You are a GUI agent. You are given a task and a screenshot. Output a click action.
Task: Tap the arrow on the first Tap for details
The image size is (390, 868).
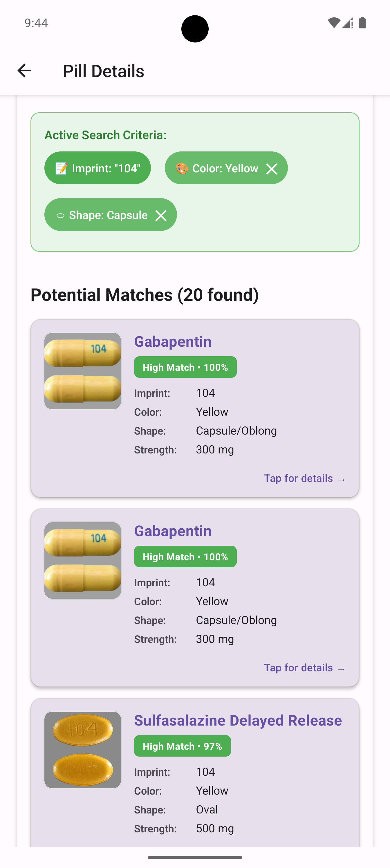tap(342, 479)
